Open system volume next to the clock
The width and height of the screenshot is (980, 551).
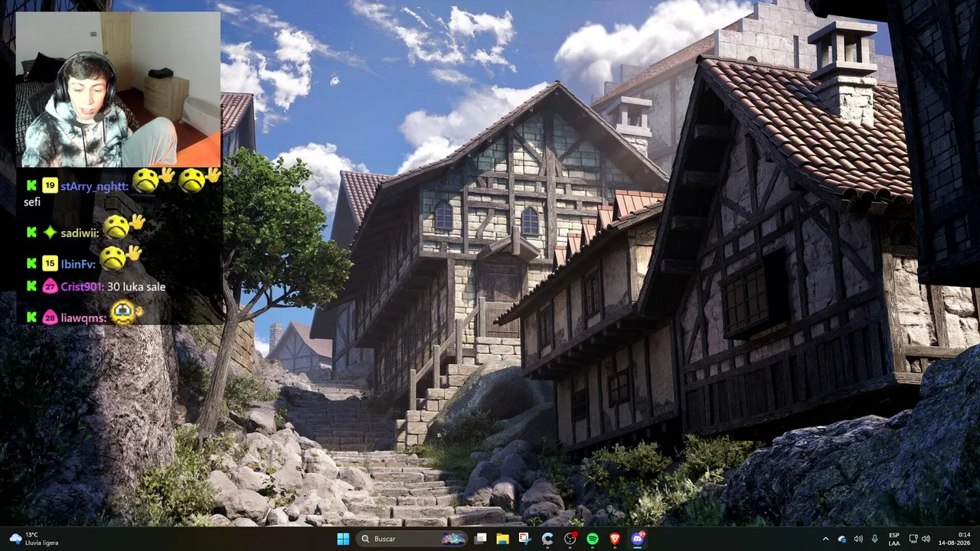coord(926,539)
